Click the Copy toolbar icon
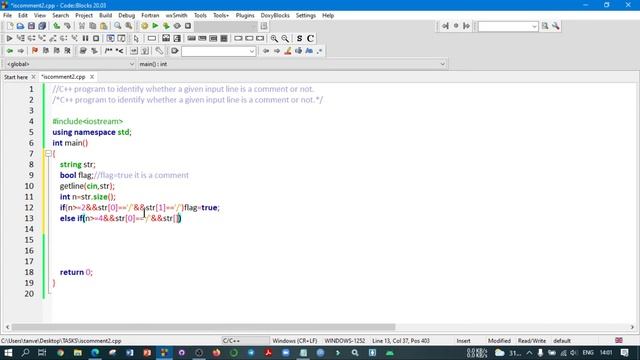 click(93, 26)
